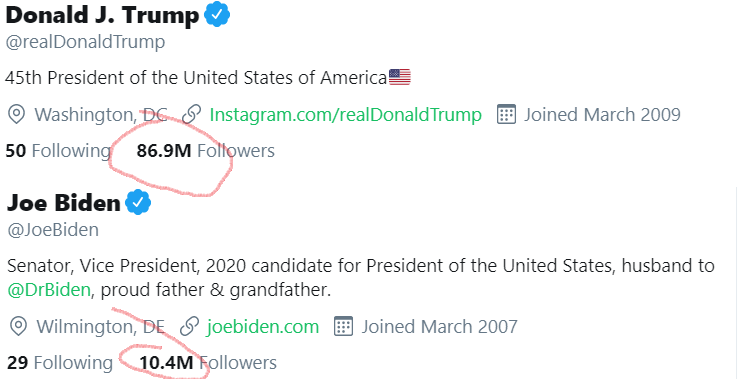The height and width of the screenshot is (379, 741).
Task: View Trump's 50 Following list
Action: [58, 151]
